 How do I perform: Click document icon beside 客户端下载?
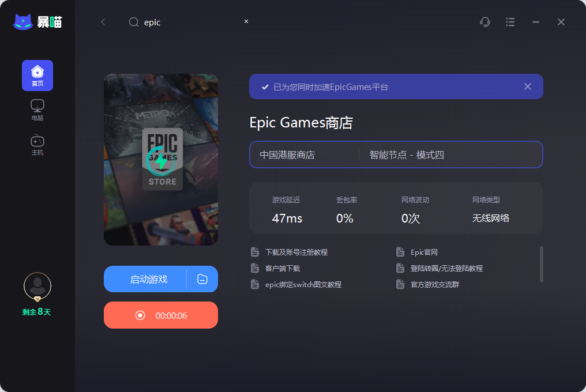tap(255, 268)
